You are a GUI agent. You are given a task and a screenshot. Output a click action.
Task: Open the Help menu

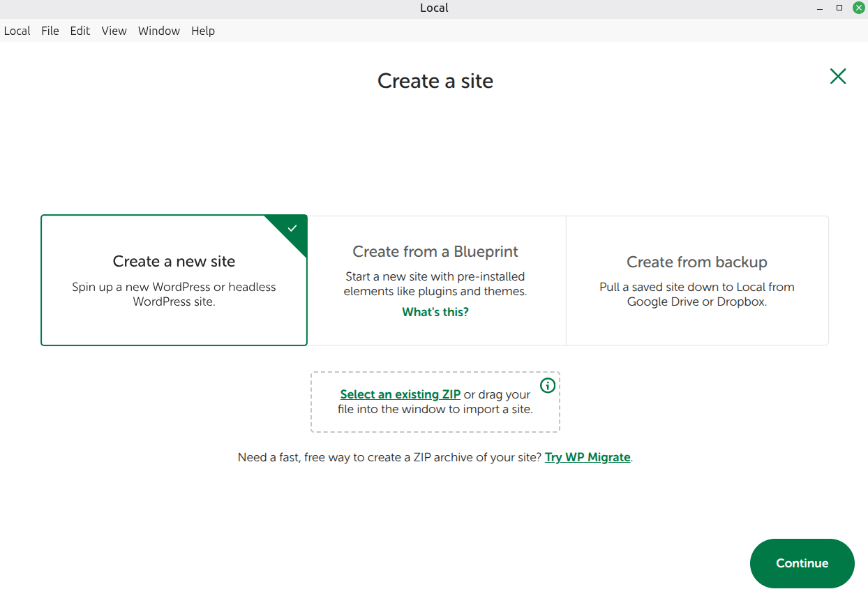[203, 31]
